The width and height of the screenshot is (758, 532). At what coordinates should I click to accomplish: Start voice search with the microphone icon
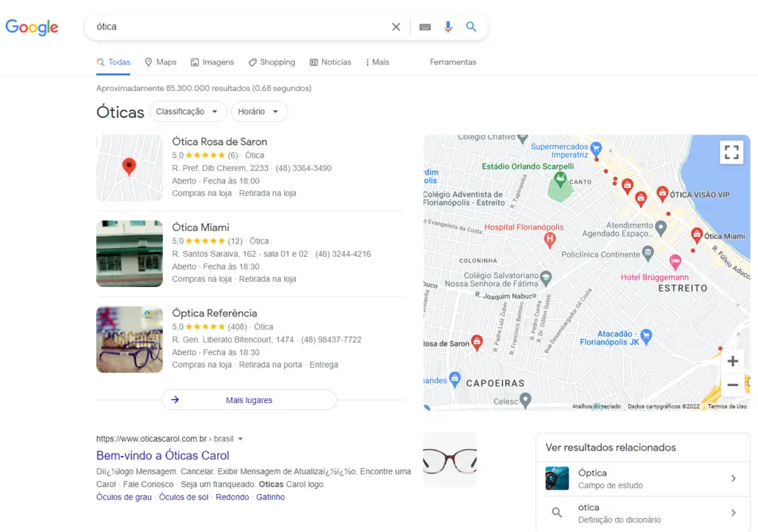tap(448, 27)
